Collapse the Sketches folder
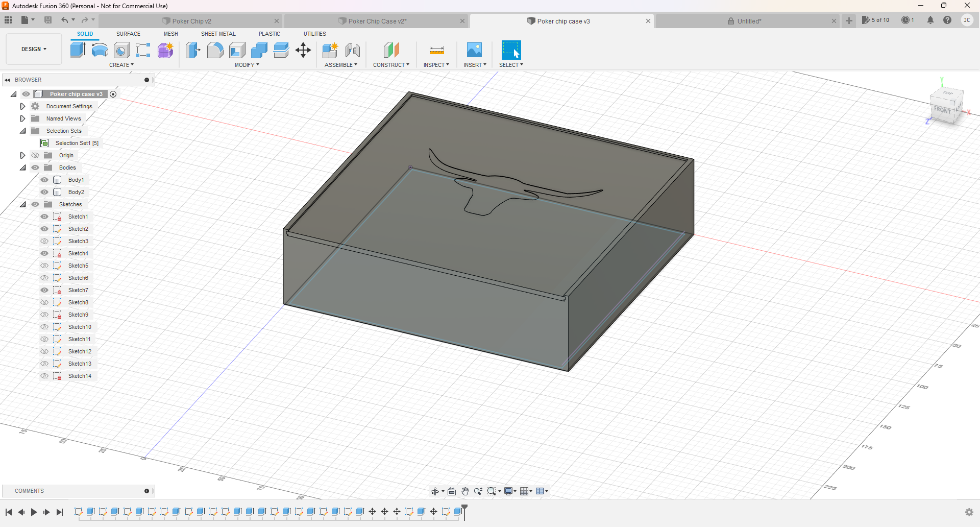 [22, 204]
